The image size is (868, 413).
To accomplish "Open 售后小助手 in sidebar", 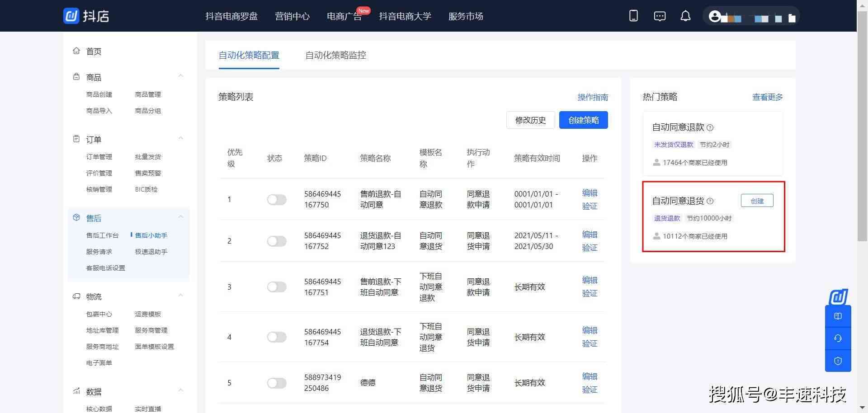I will point(151,235).
